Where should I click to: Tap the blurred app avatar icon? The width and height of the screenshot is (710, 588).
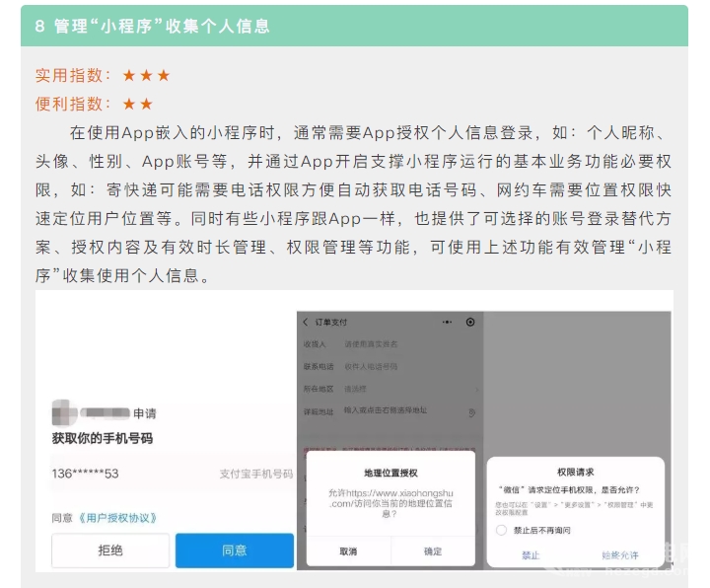click(x=63, y=412)
